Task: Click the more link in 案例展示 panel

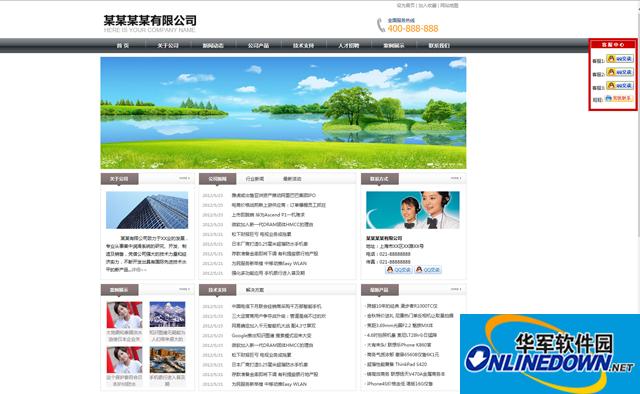Action: [x=184, y=289]
